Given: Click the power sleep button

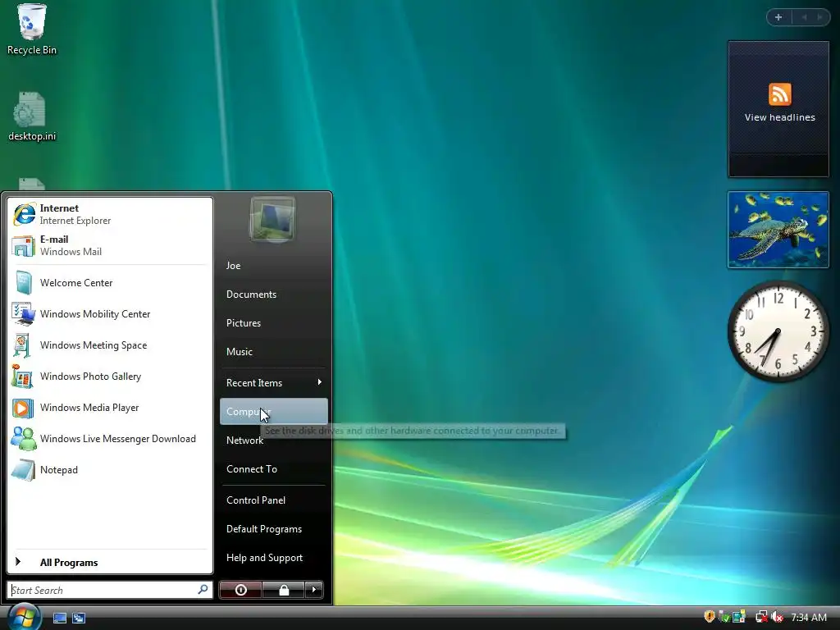Looking at the screenshot, I should 240,590.
